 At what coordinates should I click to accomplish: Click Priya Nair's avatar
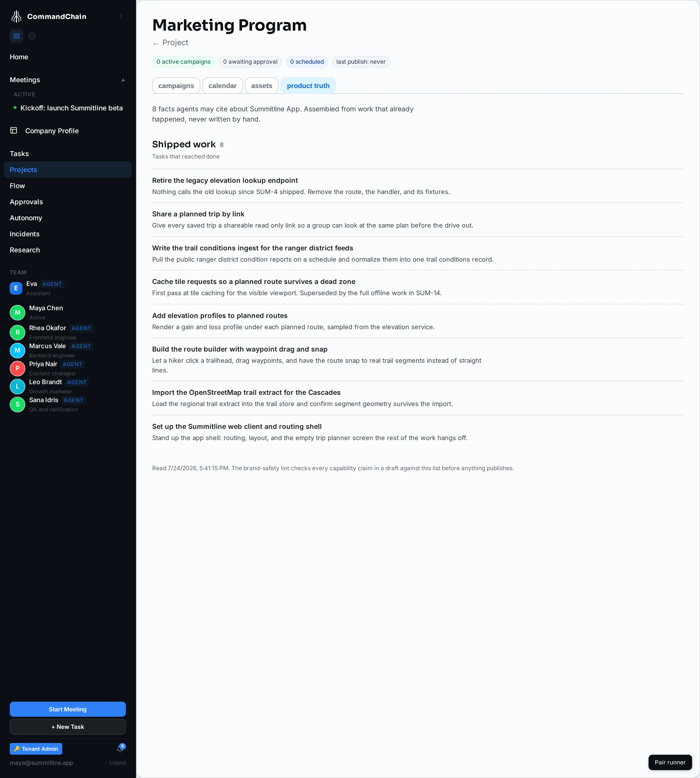pos(17,369)
